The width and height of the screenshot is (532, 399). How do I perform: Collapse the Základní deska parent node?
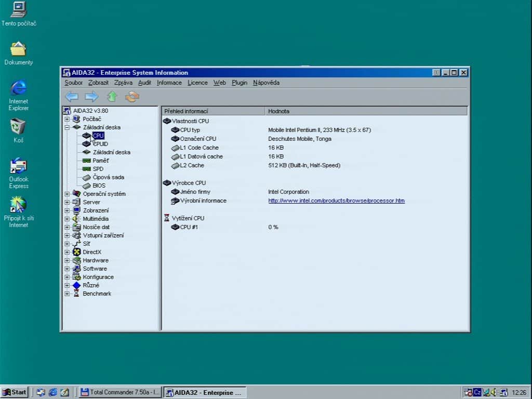[x=67, y=128]
